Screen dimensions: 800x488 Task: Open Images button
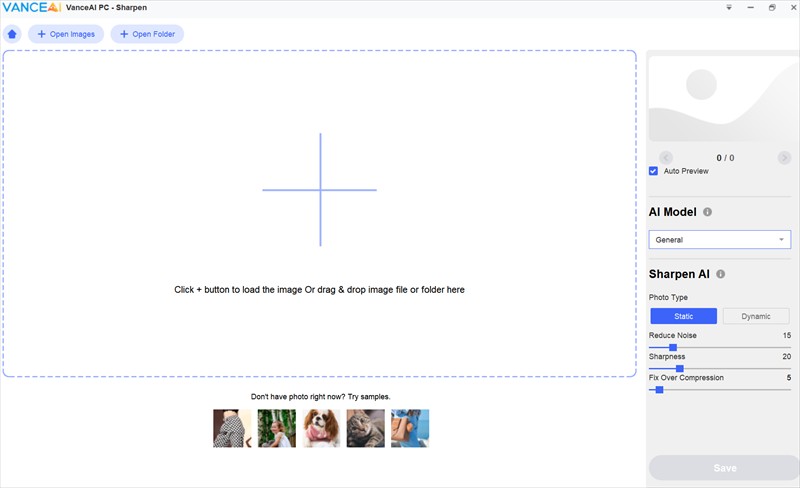pos(66,34)
